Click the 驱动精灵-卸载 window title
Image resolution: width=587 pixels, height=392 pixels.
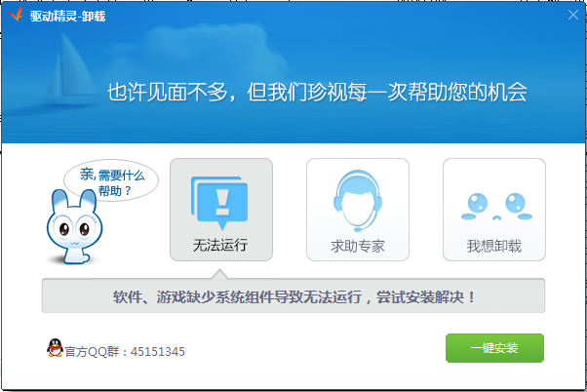[x=67, y=17]
